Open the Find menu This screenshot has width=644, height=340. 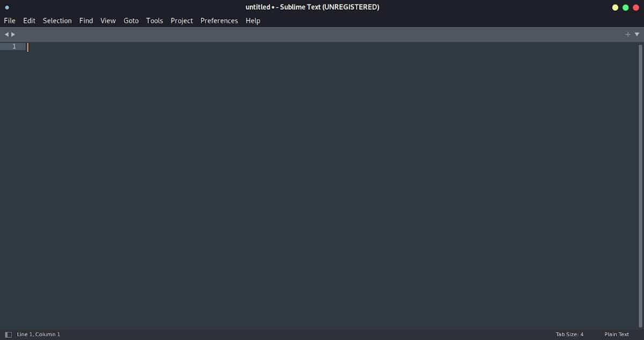pos(86,20)
